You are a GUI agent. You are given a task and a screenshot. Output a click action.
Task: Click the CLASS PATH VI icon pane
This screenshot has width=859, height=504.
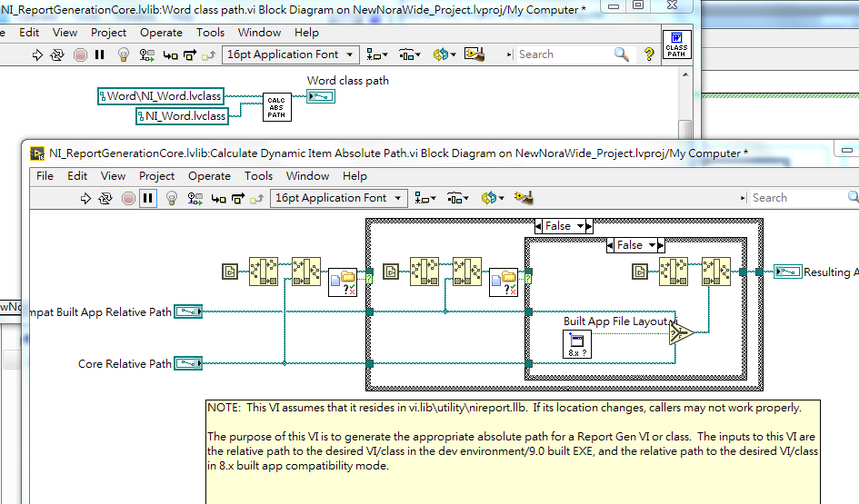click(676, 44)
